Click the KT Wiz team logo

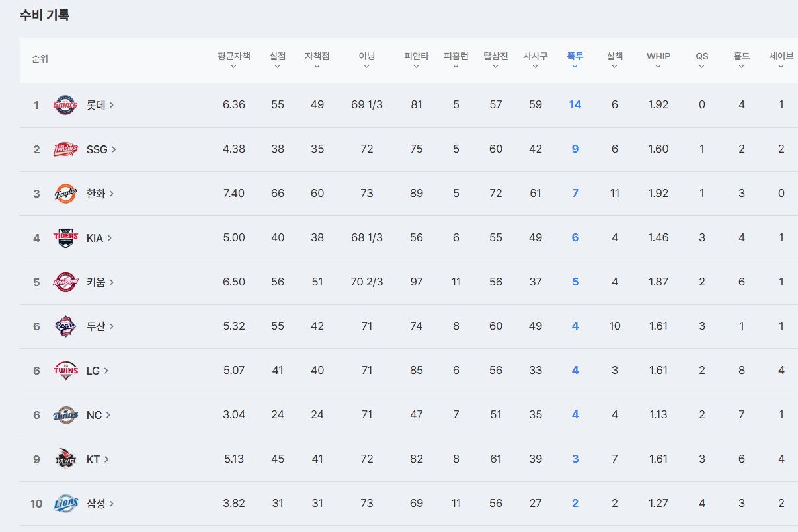click(65, 459)
